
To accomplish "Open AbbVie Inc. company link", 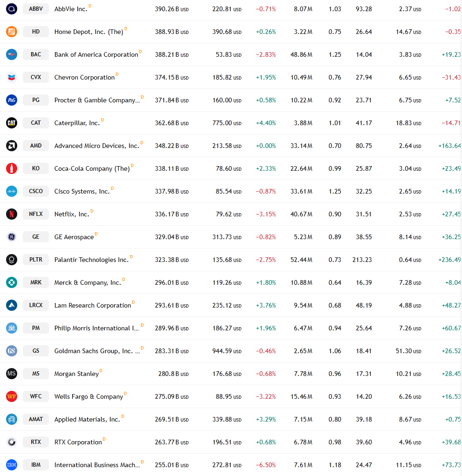I will 71,9.
